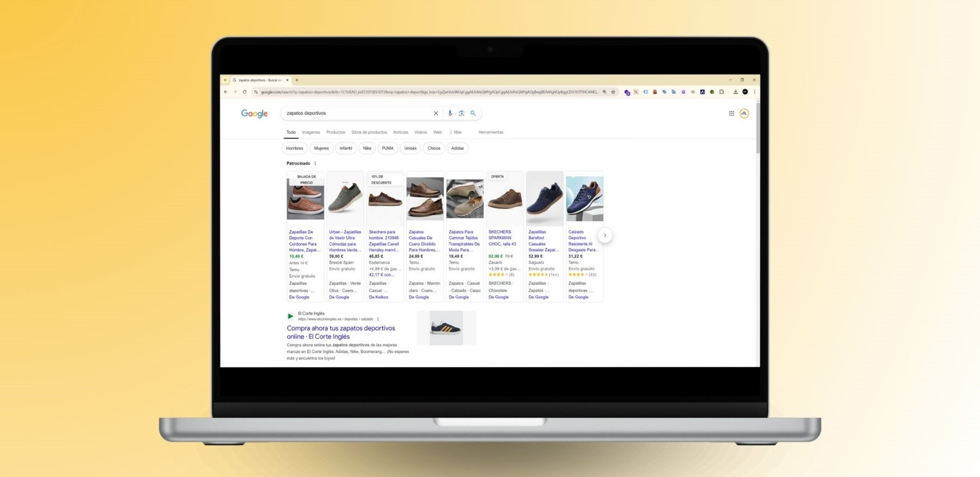This screenshot has height=477, width=980.
Task: Open SKECHERS SPARKMAN CHOC talla 43
Action: coord(503,238)
